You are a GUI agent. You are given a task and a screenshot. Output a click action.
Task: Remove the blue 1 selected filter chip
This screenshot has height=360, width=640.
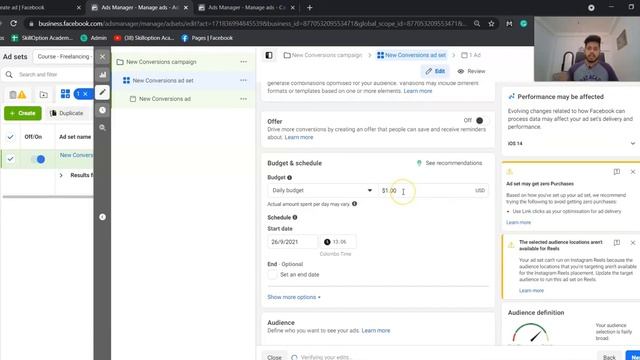click(x=85, y=94)
